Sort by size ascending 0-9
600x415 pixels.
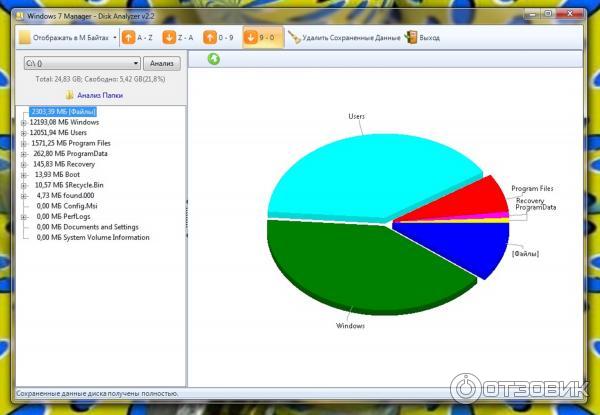(x=220, y=37)
